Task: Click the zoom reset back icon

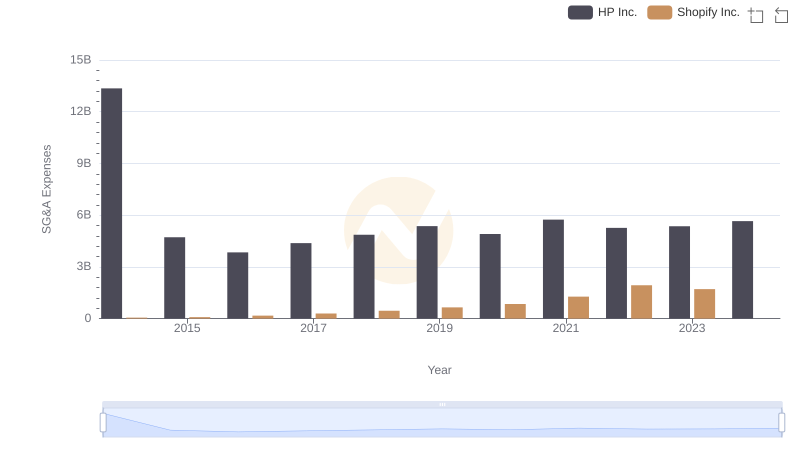Action: coord(781,15)
